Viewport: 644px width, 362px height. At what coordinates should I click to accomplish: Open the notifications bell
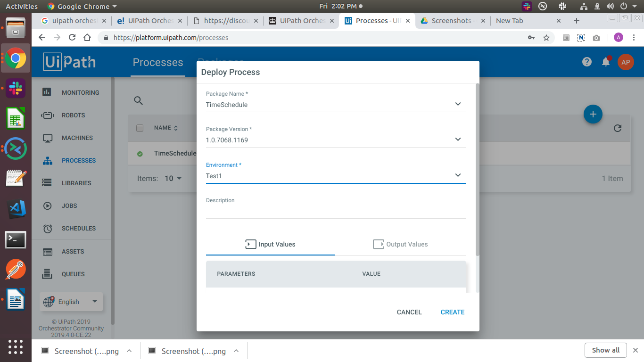pos(606,62)
